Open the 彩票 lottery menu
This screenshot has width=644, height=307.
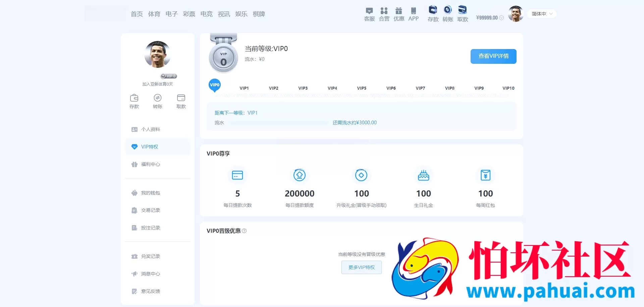tap(189, 14)
